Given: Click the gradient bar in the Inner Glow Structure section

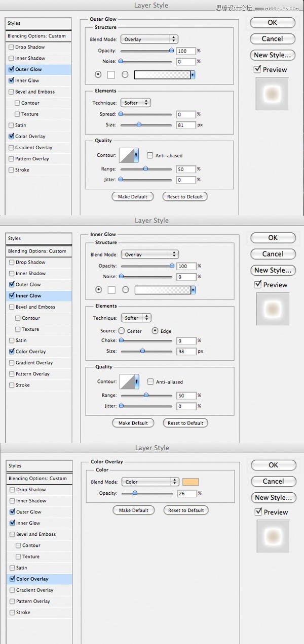Looking at the screenshot, I should pos(163,290).
